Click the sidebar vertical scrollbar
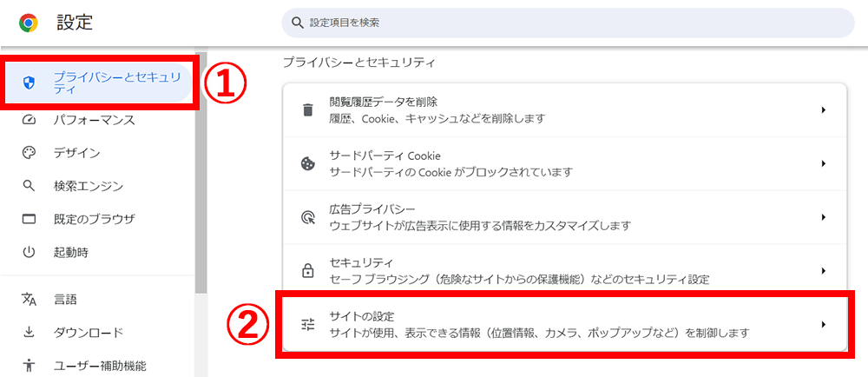The width and height of the screenshot is (868, 377). [x=201, y=172]
